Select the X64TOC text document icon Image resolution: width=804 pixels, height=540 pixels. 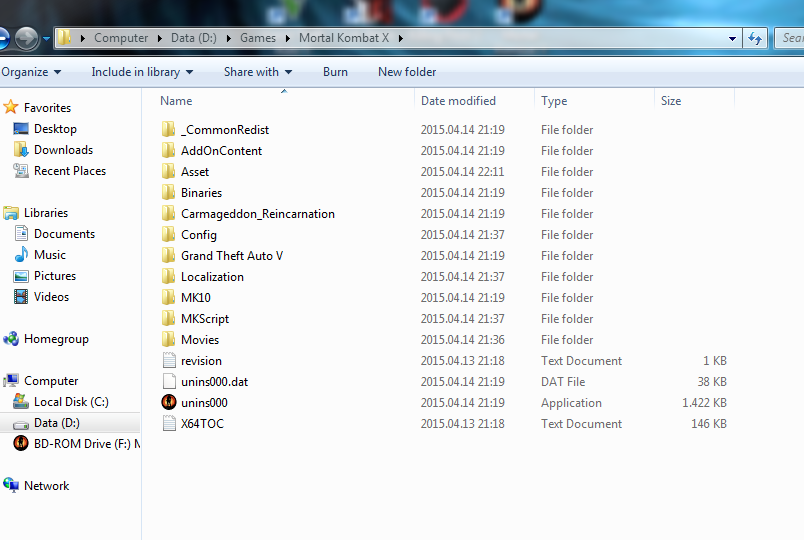coord(169,424)
